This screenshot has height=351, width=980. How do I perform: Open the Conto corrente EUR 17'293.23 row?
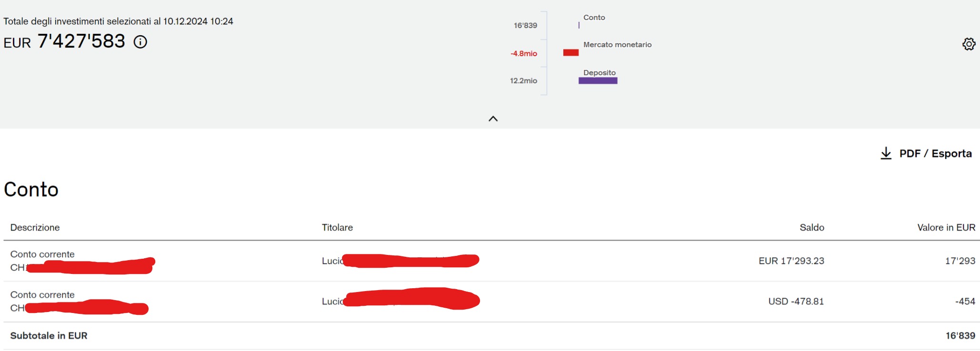tap(491, 261)
